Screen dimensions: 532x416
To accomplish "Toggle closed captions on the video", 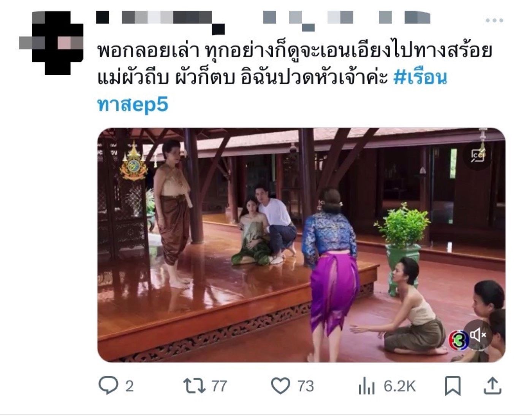I will pyautogui.click(x=478, y=156).
